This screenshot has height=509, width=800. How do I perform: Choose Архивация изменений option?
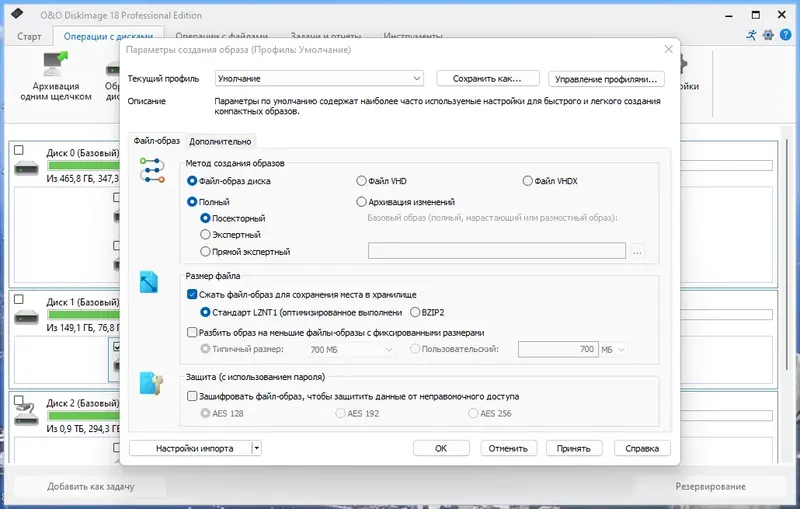click(361, 202)
